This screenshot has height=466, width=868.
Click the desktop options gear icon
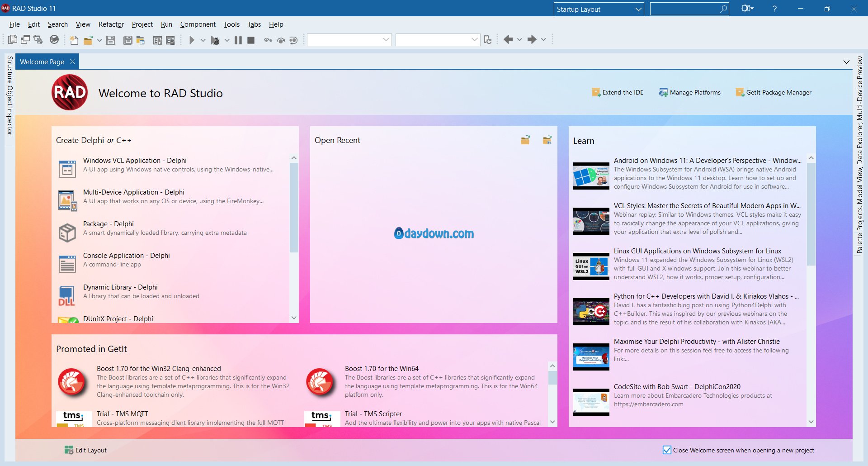click(x=747, y=9)
